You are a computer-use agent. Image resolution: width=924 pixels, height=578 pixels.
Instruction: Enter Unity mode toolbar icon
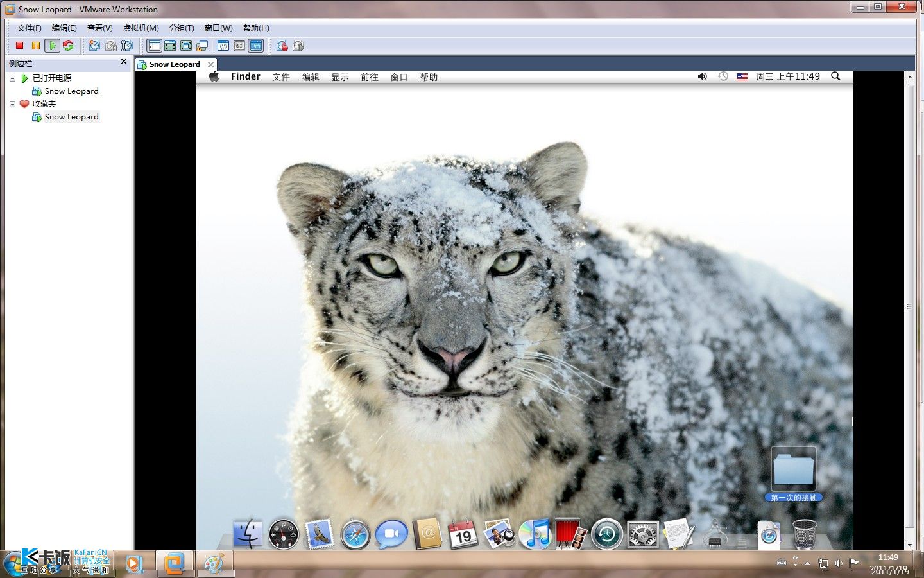coord(202,46)
